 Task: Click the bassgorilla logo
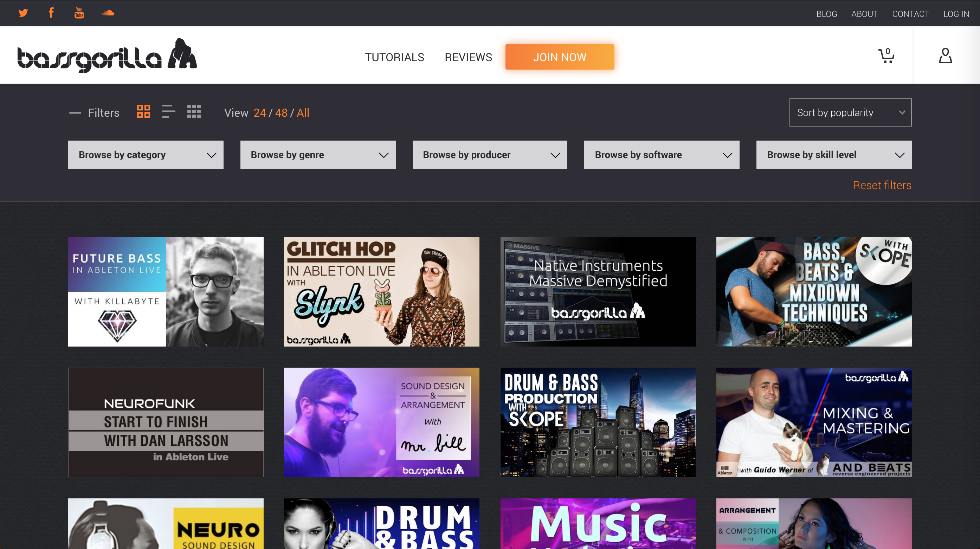click(x=107, y=56)
